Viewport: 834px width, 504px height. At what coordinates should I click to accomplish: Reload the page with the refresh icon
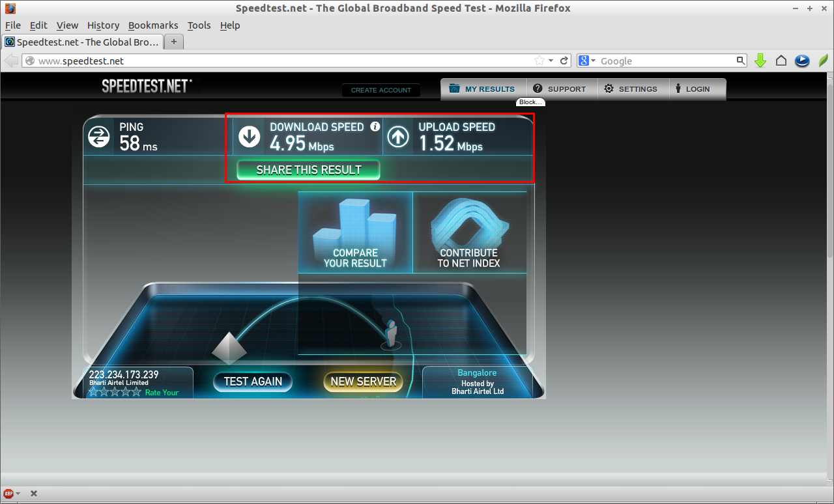564,61
